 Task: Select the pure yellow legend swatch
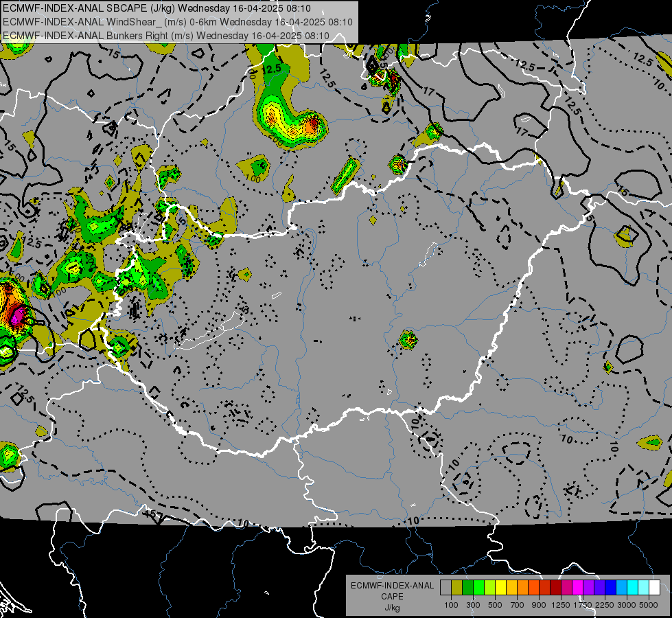click(500, 588)
